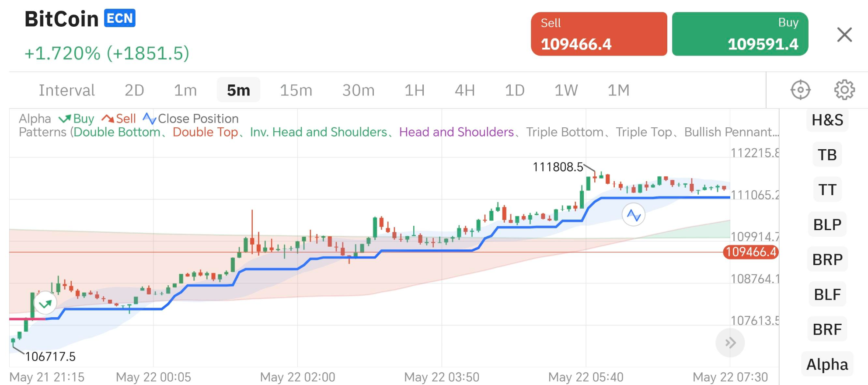The width and height of the screenshot is (868, 385).
Task: Open chart settings gear icon
Action: [x=844, y=90]
